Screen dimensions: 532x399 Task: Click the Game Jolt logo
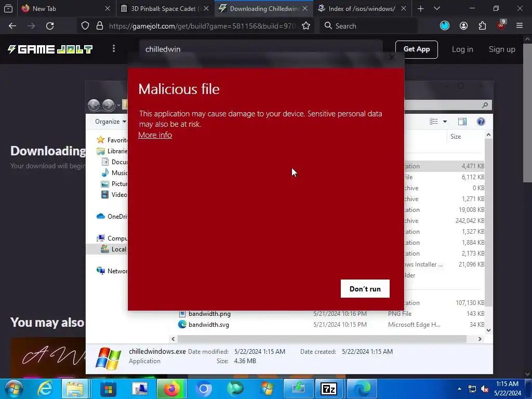tap(50, 49)
